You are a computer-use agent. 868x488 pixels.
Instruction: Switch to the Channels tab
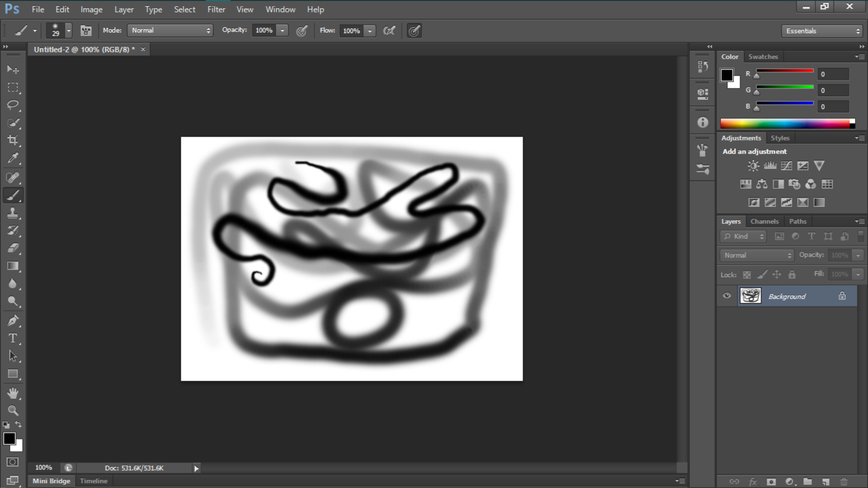coord(764,221)
